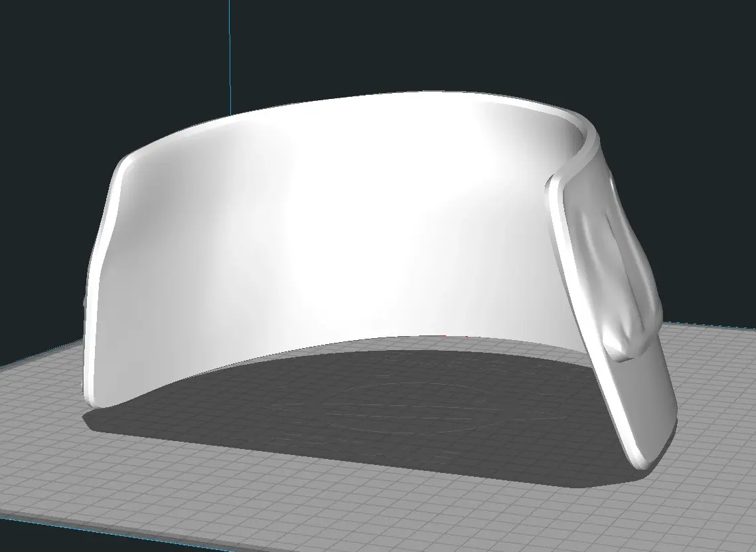Image resolution: width=756 pixels, height=552 pixels.
Task: Click the blue vertical axis line
Action: (230, 53)
